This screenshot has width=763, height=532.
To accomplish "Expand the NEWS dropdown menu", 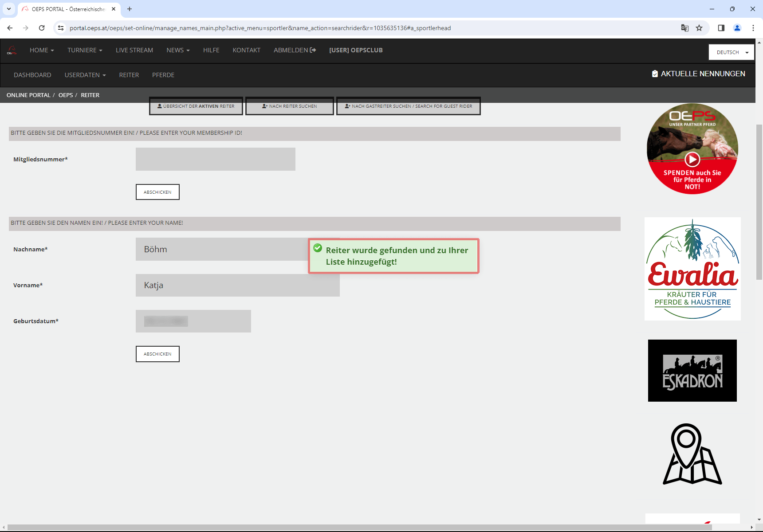I will (x=178, y=50).
